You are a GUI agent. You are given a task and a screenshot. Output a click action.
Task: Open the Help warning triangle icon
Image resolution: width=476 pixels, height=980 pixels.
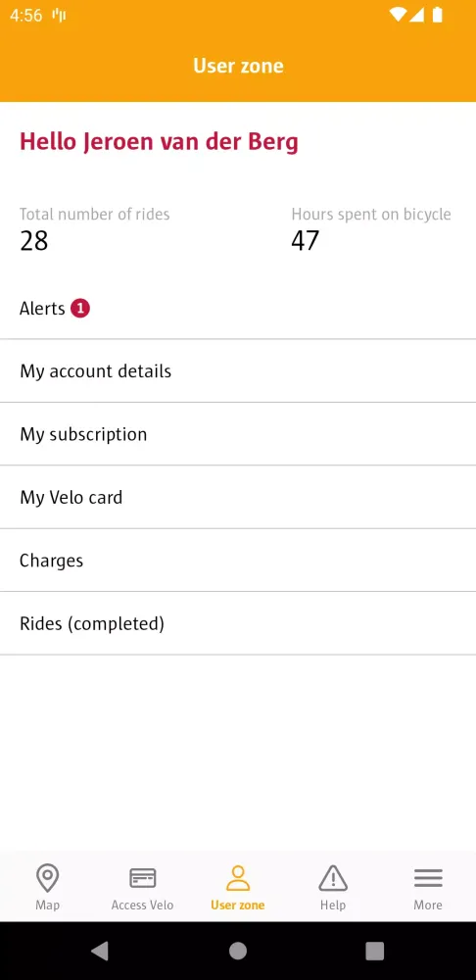(x=333, y=877)
